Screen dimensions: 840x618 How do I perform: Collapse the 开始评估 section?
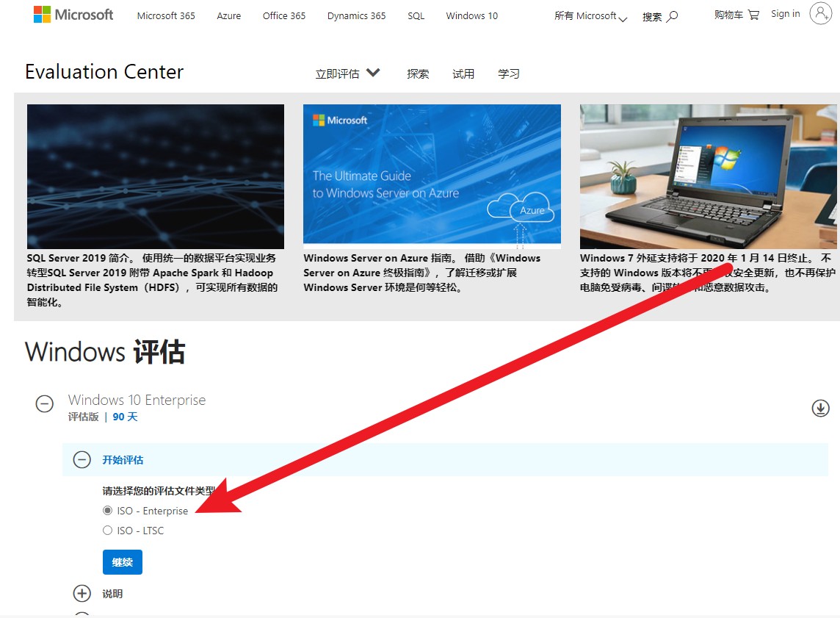[82, 459]
